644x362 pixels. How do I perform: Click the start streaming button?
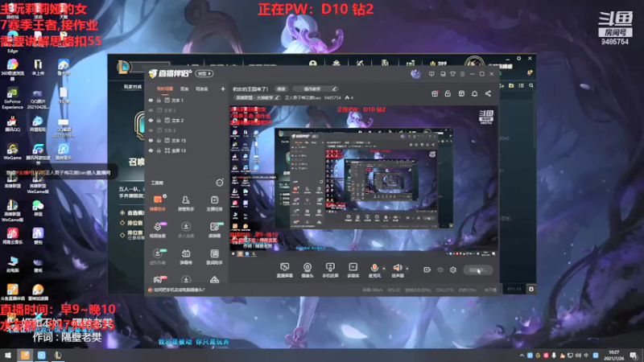[x=477, y=269]
